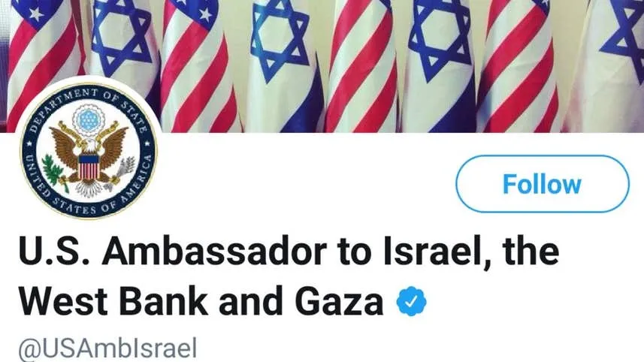Click the American flag right of center star
This screenshot has width=644, height=362.
point(361,65)
